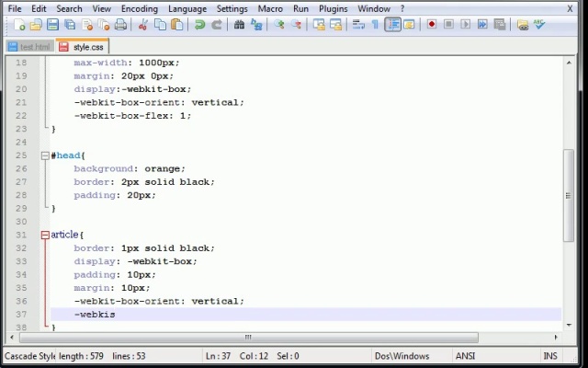Print the current document
This screenshot has height=368, width=588.
click(x=120, y=25)
